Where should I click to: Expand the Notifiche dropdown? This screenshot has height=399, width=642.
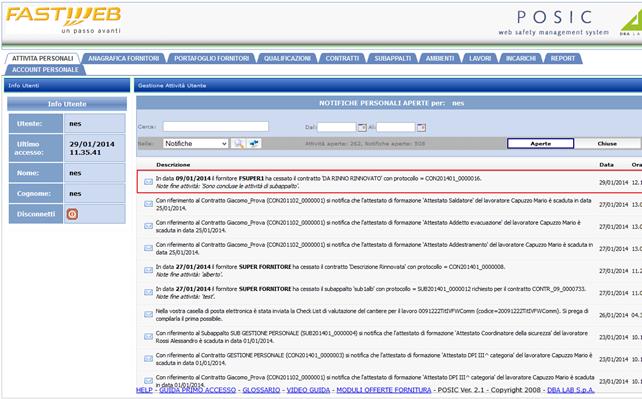tap(196, 144)
